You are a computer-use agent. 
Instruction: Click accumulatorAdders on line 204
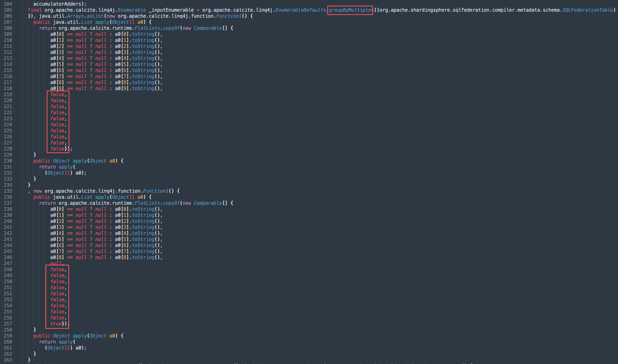pyautogui.click(x=57, y=4)
